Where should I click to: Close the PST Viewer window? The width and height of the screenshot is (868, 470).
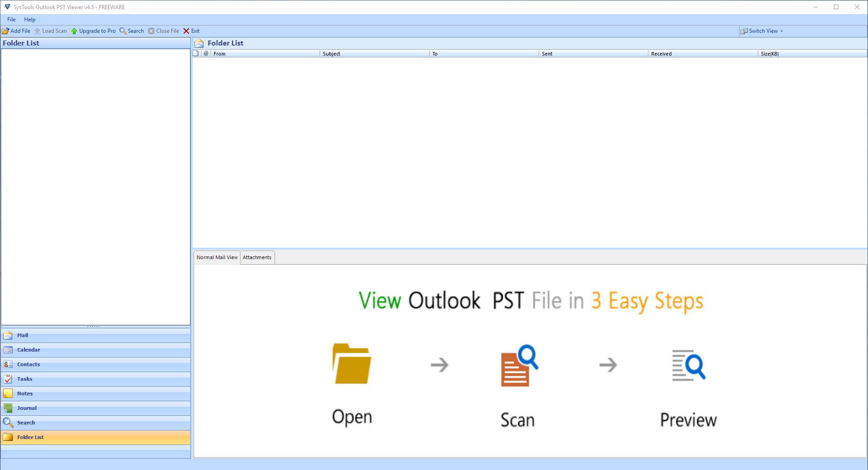point(857,7)
